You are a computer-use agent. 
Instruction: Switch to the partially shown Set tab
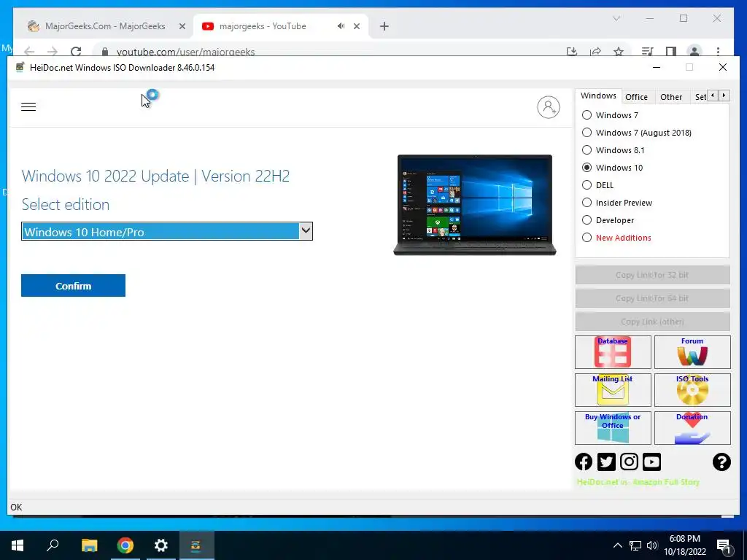[700, 97]
